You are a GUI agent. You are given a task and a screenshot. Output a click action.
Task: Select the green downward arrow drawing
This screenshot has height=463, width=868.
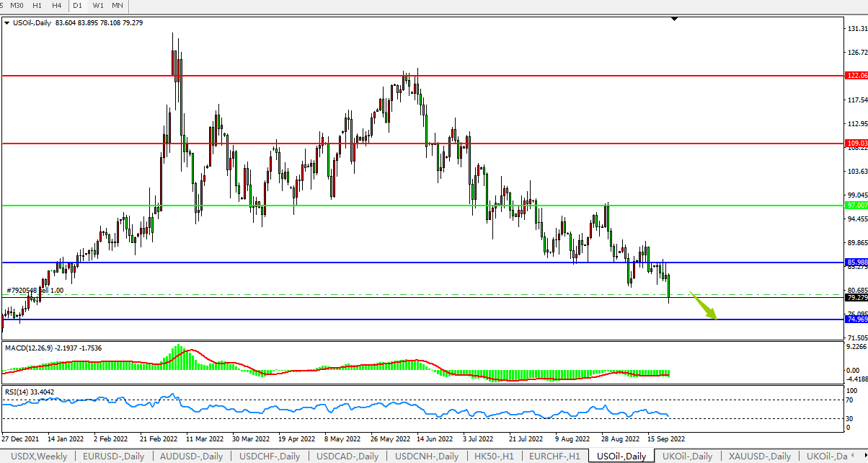point(703,304)
